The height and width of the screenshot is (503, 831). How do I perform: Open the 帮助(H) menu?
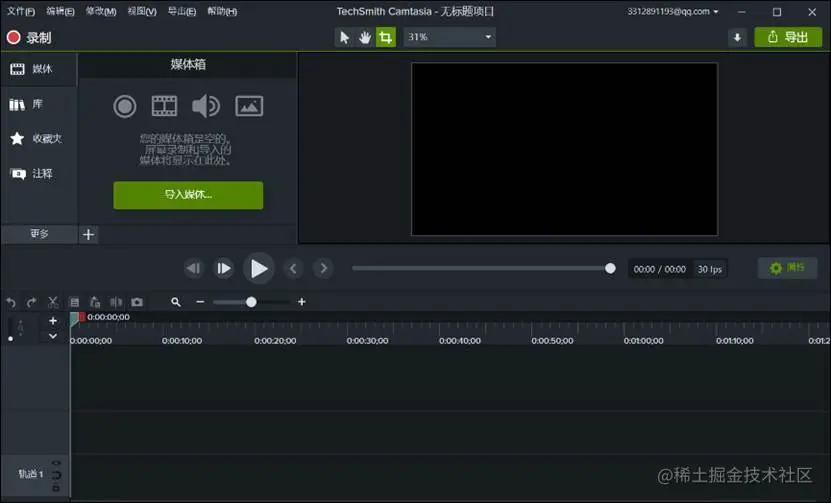[222, 11]
